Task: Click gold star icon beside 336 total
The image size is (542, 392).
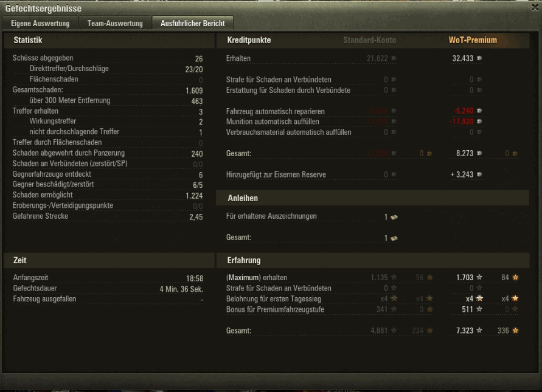Action: tap(515, 331)
